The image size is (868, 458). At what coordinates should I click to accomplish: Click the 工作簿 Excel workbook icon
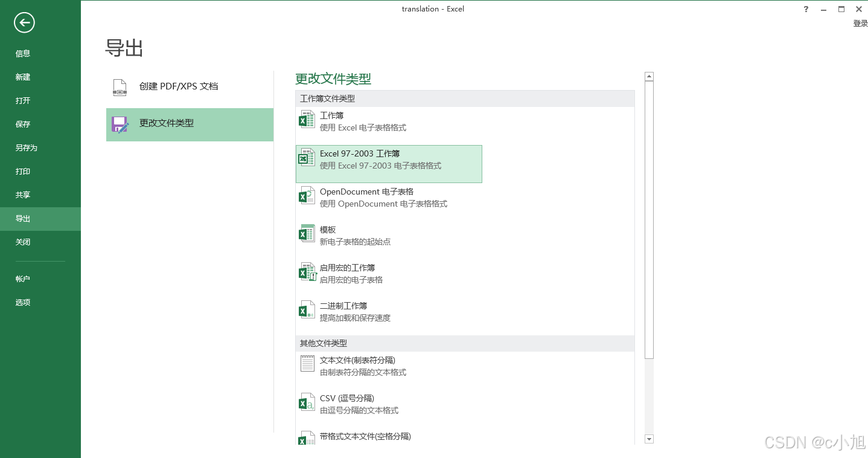(307, 120)
